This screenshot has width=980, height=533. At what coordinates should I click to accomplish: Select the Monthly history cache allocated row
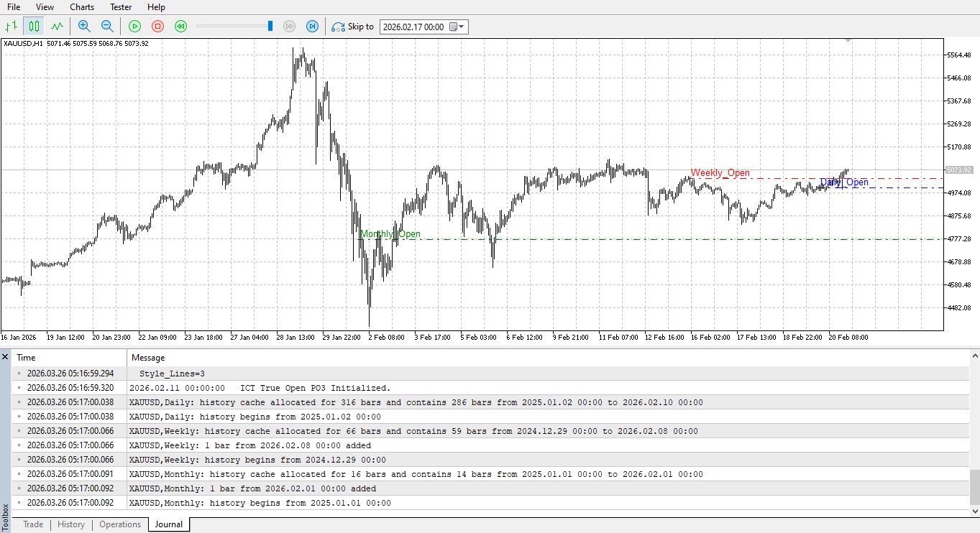click(490, 474)
